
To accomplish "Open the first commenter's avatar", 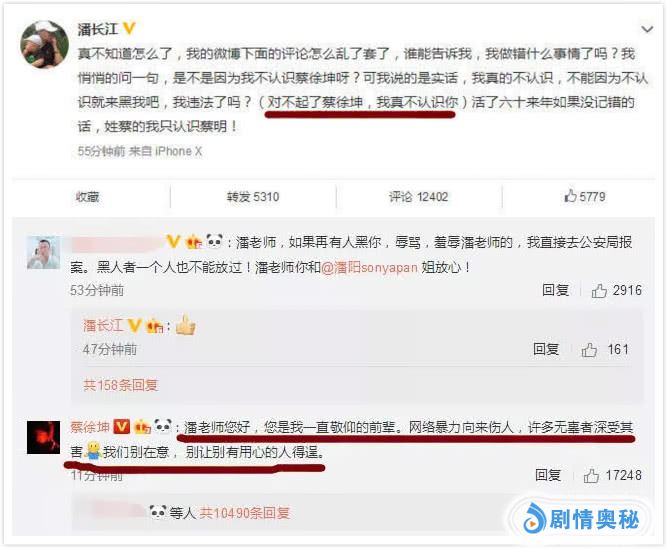I will 43,253.
